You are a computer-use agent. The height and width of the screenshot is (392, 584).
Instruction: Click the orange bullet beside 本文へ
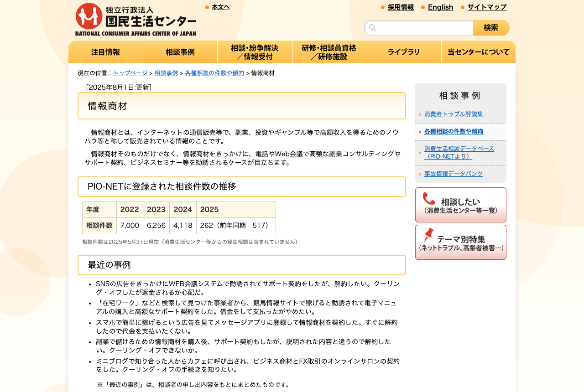(207, 7)
